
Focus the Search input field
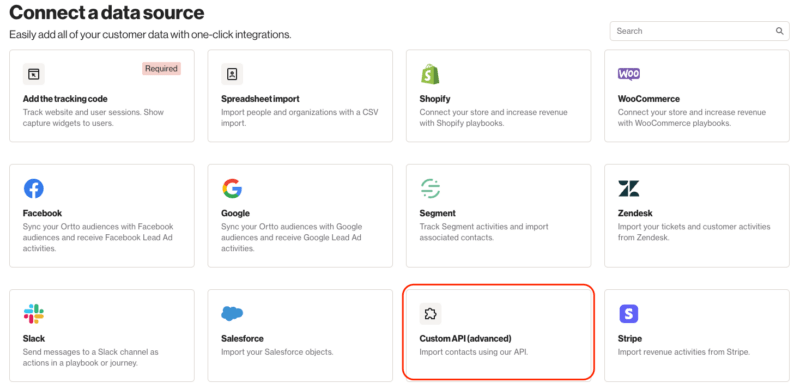(x=699, y=31)
